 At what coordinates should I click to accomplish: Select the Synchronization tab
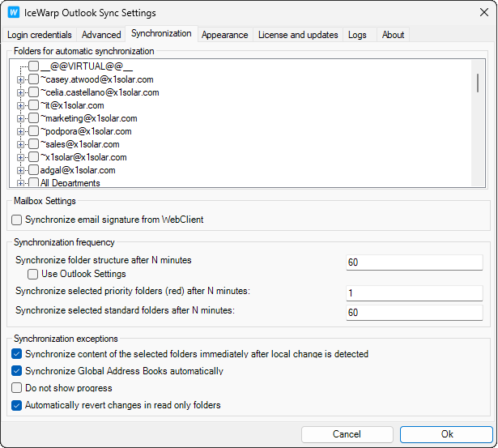tap(161, 34)
